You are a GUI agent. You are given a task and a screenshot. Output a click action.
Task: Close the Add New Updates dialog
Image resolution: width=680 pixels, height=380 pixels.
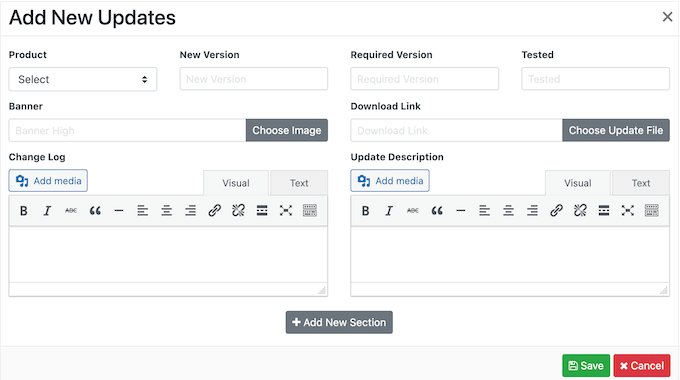coord(667,17)
